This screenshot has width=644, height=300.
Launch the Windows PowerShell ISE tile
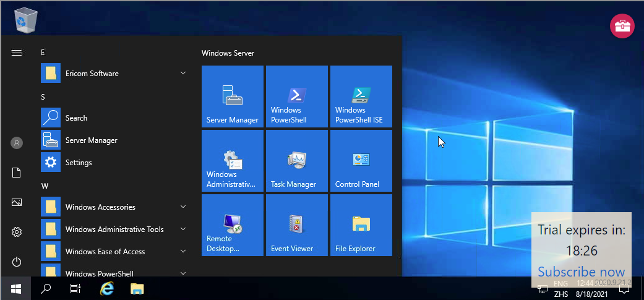tap(361, 96)
